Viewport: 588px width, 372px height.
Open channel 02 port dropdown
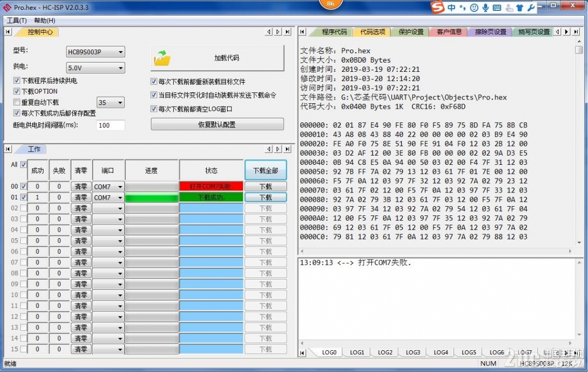click(x=108, y=208)
